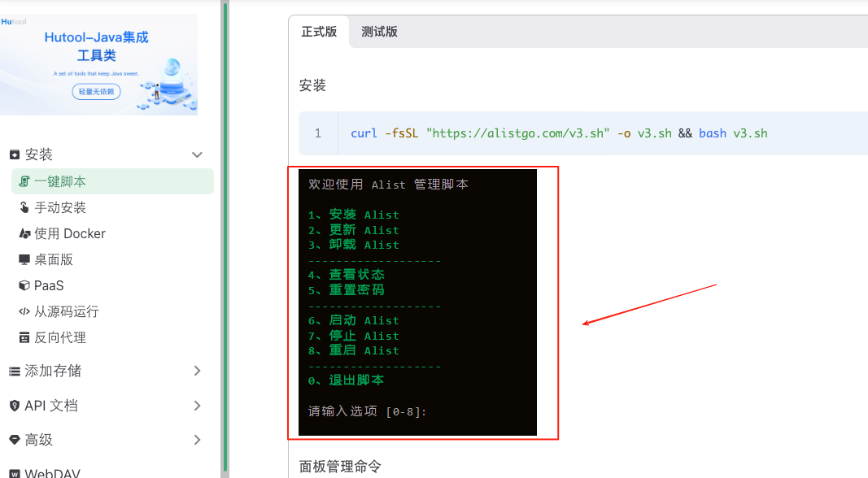Click the 添加存储 list icon
Screen dimensions: 868x478
(15, 372)
